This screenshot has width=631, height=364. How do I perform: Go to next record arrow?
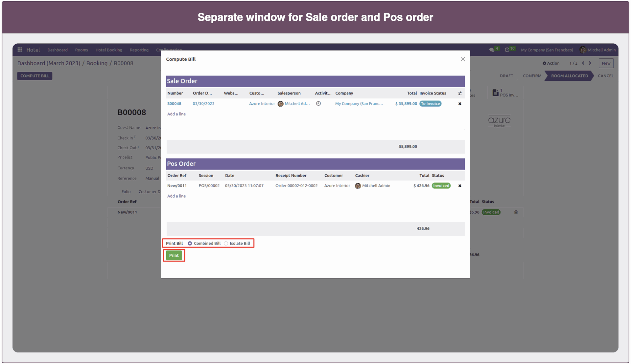590,63
